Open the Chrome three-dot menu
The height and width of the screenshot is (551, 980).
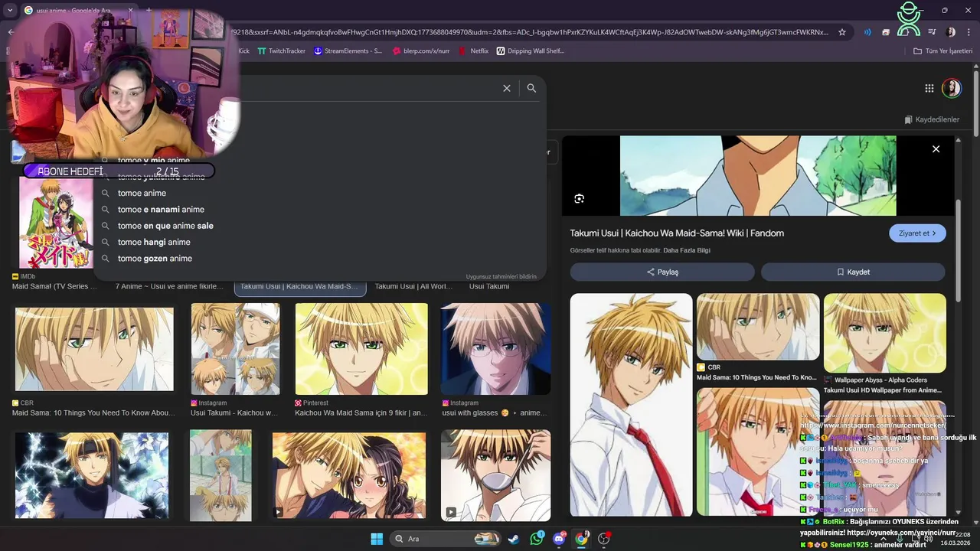(x=969, y=32)
